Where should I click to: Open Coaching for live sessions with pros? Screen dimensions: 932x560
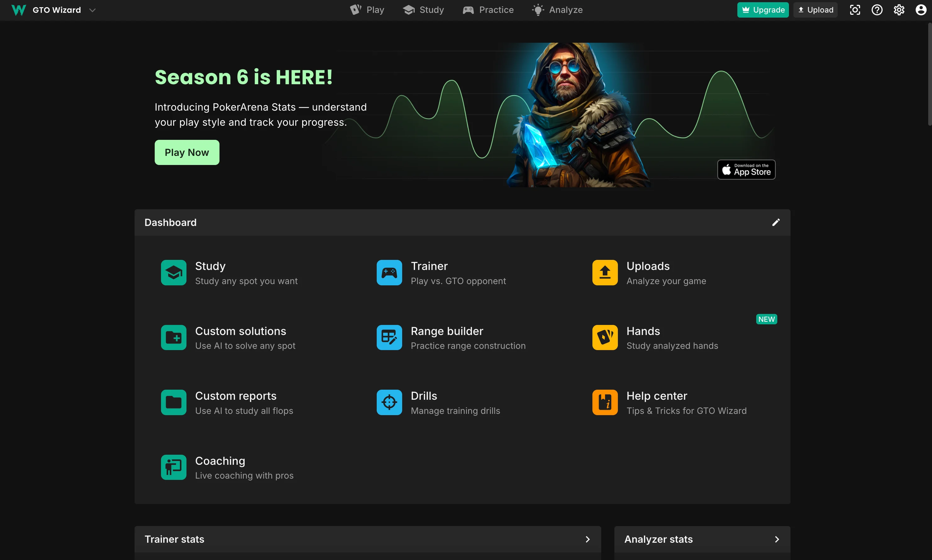point(220,461)
